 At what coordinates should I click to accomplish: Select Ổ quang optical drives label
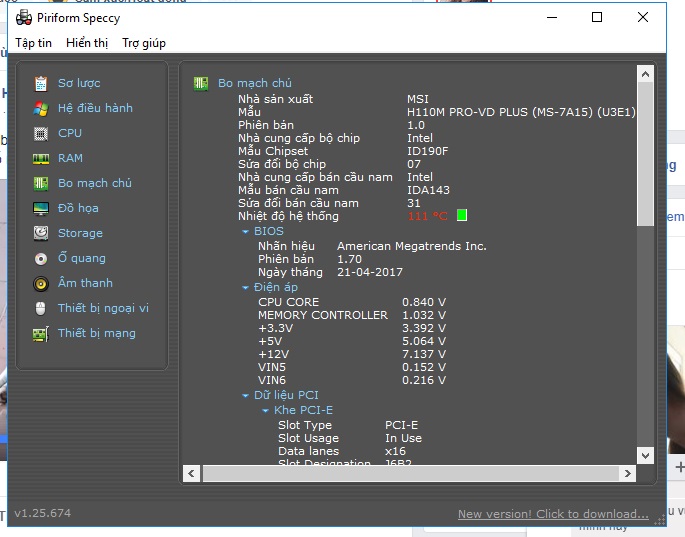[x=82, y=258]
